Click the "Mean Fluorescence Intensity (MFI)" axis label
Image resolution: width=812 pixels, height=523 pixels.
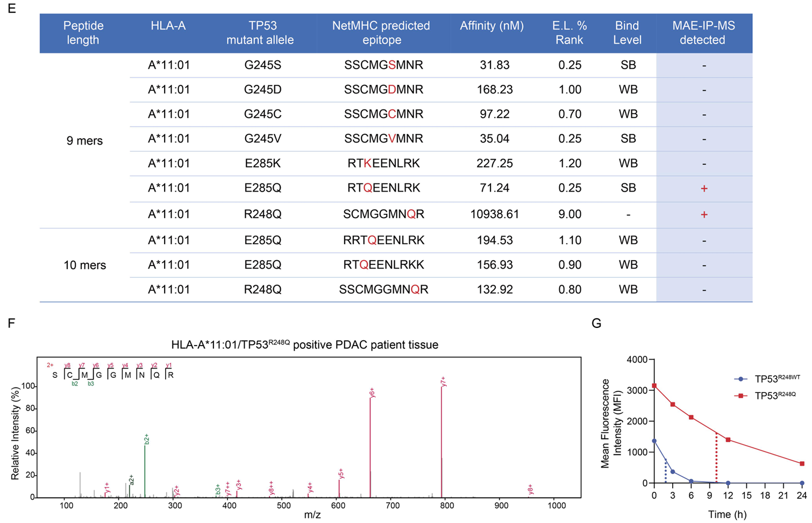coord(611,424)
